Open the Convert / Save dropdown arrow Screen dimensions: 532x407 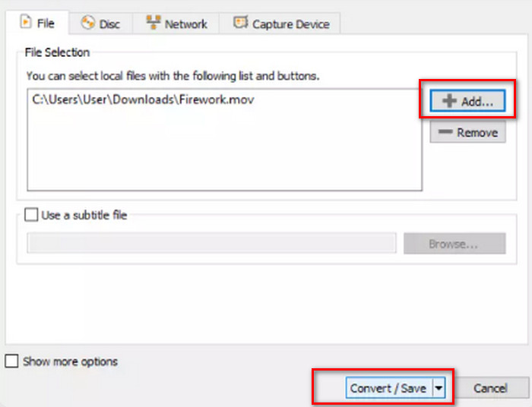[439, 388]
